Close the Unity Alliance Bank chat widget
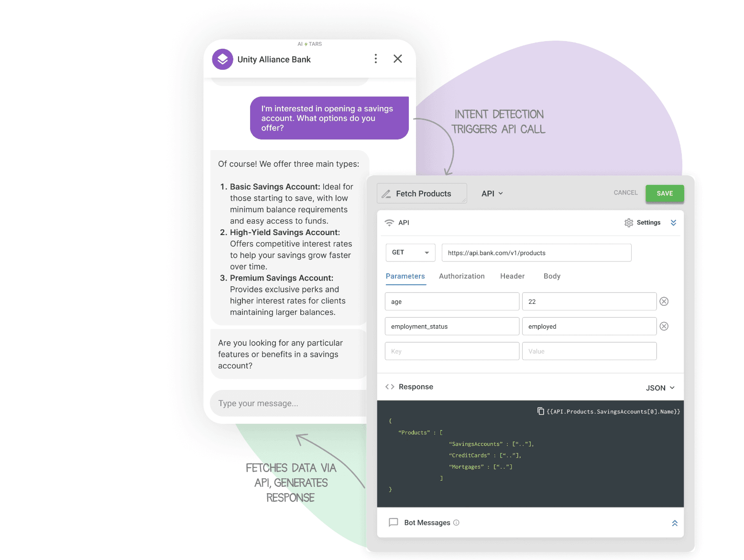Image resolution: width=744 pixels, height=560 pixels. (398, 59)
